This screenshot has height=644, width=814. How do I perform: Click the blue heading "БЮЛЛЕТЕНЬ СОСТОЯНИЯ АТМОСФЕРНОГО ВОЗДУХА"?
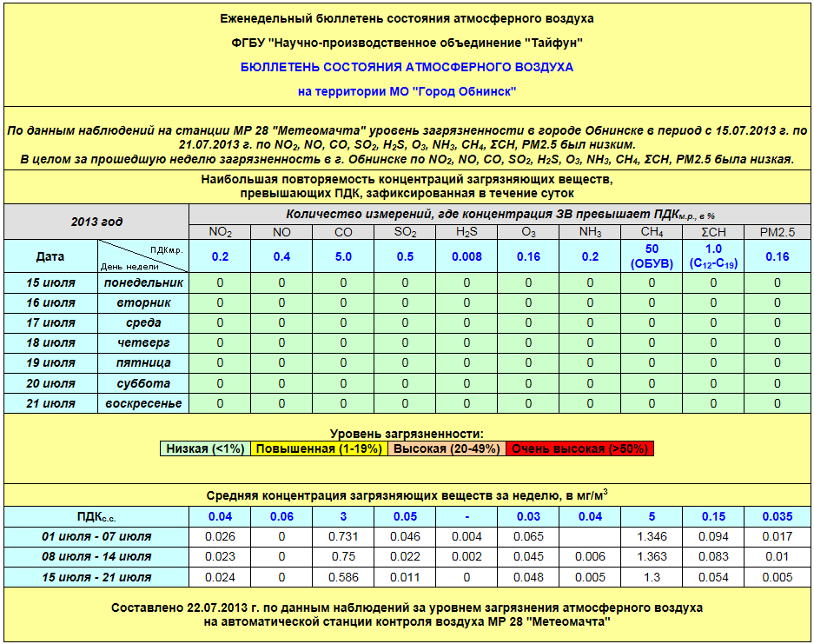coord(407,67)
